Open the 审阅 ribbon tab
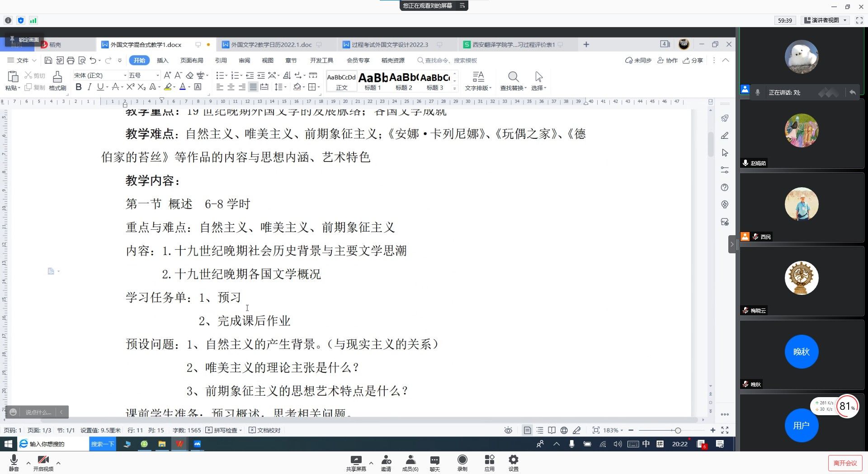868x474 pixels. click(x=244, y=60)
